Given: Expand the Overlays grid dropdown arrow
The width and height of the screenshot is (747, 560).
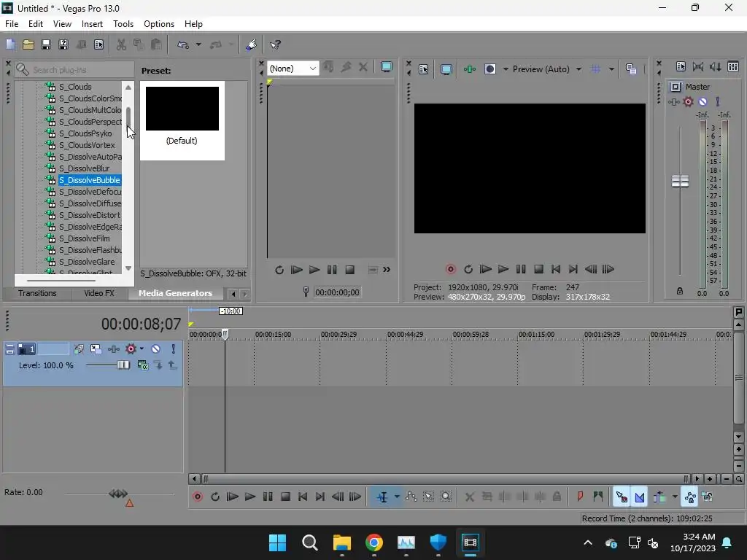Looking at the screenshot, I should pos(611,69).
